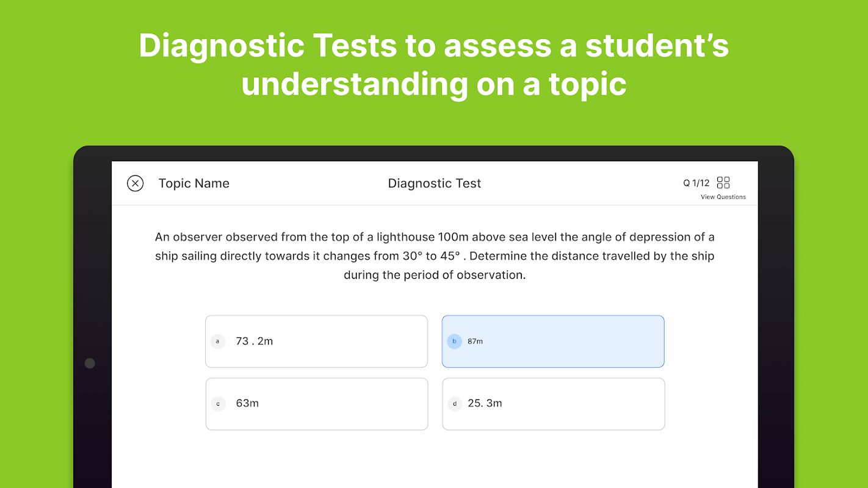The image size is (868, 488).
Task: Choose the 73 . 2m answer text
Action: (x=254, y=342)
